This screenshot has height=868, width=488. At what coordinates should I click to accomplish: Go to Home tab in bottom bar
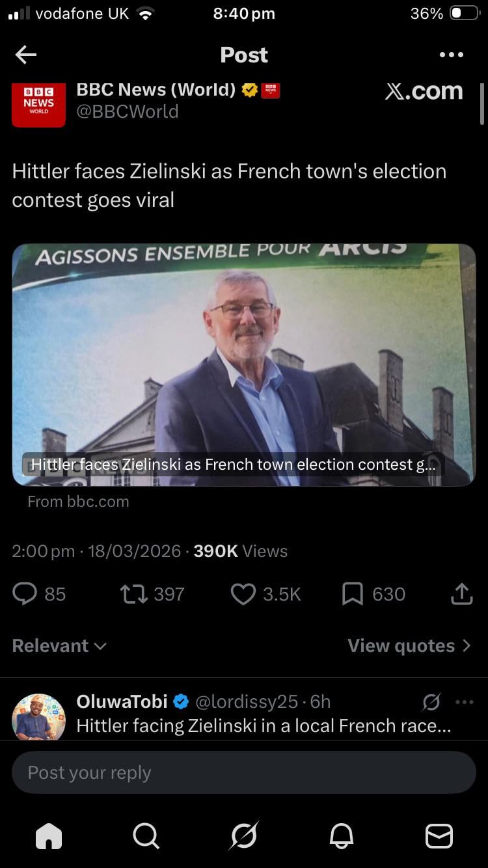(x=49, y=835)
